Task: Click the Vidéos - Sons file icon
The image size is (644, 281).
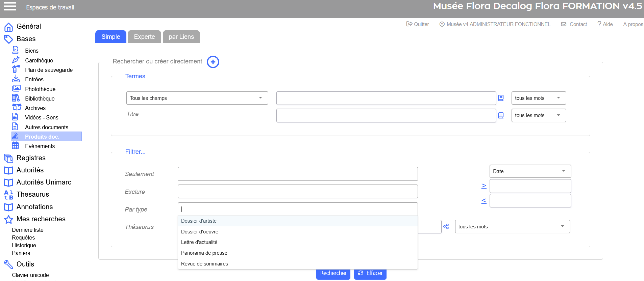Action: tap(15, 117)
